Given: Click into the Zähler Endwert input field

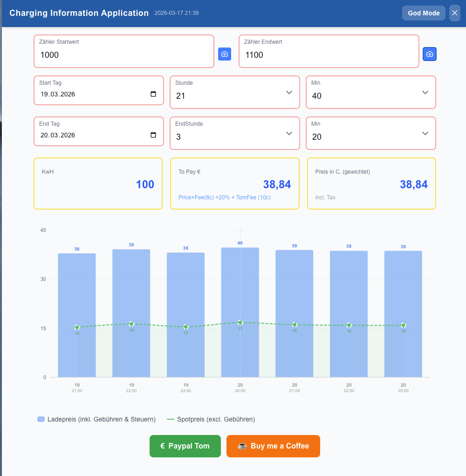Looking at the screenshot, I should pyautogui.click(x=329, y=55).
